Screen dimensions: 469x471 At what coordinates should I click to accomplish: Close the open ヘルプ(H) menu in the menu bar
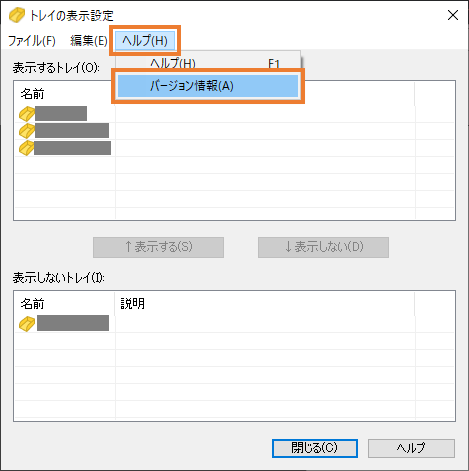coord(145,41)
